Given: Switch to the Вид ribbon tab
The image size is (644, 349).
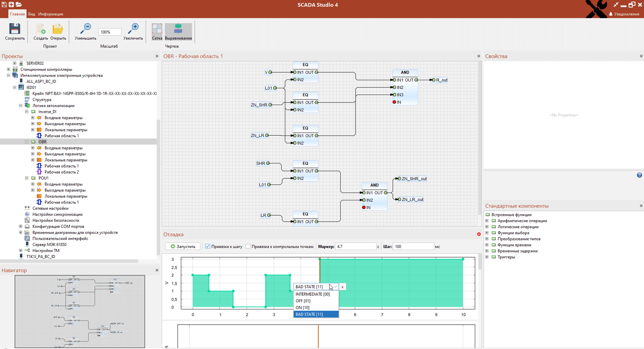Looking at the screenshot, I should 31,14.
